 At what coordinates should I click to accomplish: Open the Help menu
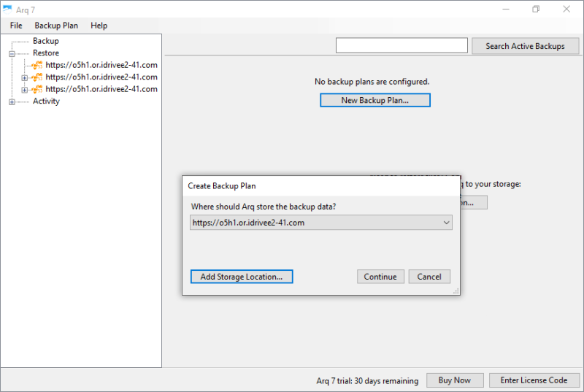(99, 26)
